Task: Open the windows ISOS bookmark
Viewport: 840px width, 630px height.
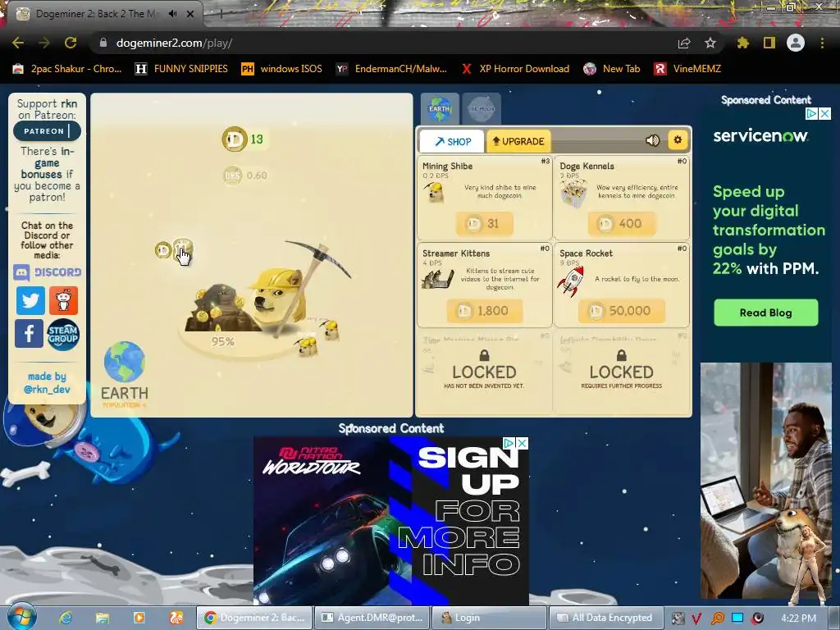Action: click(282, 69)
